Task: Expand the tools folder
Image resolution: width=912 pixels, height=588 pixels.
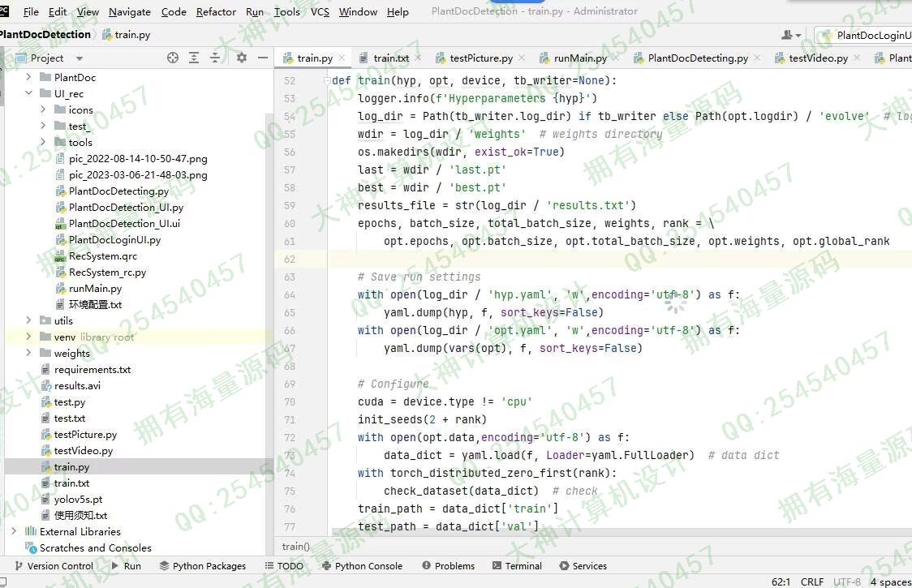Action: click(43, 142)
